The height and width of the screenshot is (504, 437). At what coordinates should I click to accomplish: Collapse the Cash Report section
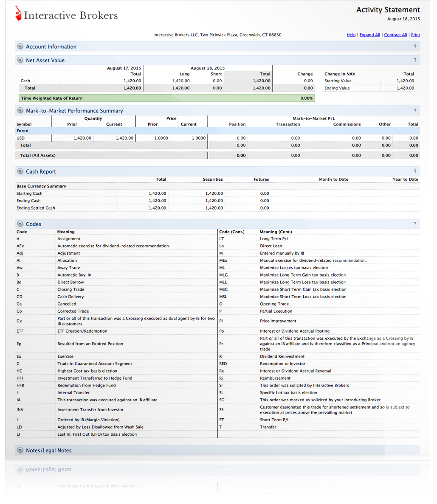[x=20, y=171]
